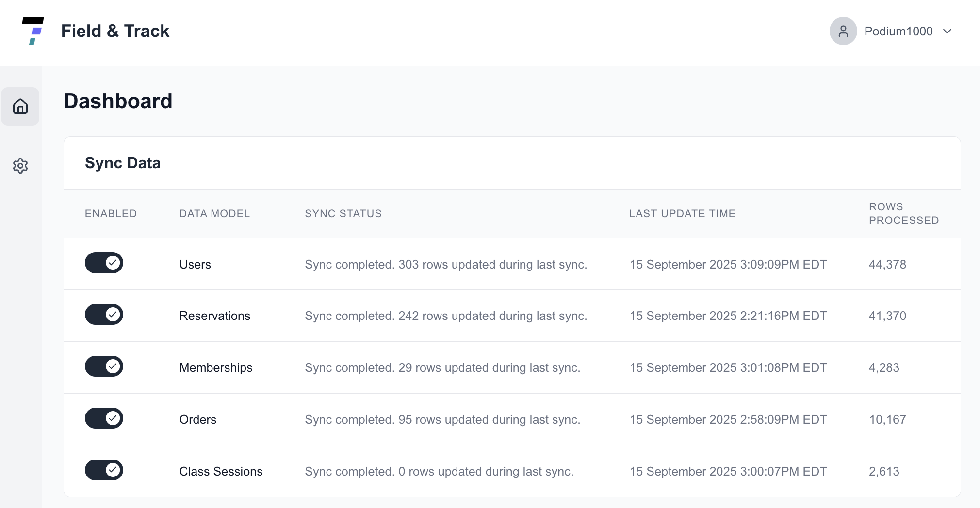Click the Rows Processed column header
Viewport: 980px width, 508px height.
click(903, 214)
